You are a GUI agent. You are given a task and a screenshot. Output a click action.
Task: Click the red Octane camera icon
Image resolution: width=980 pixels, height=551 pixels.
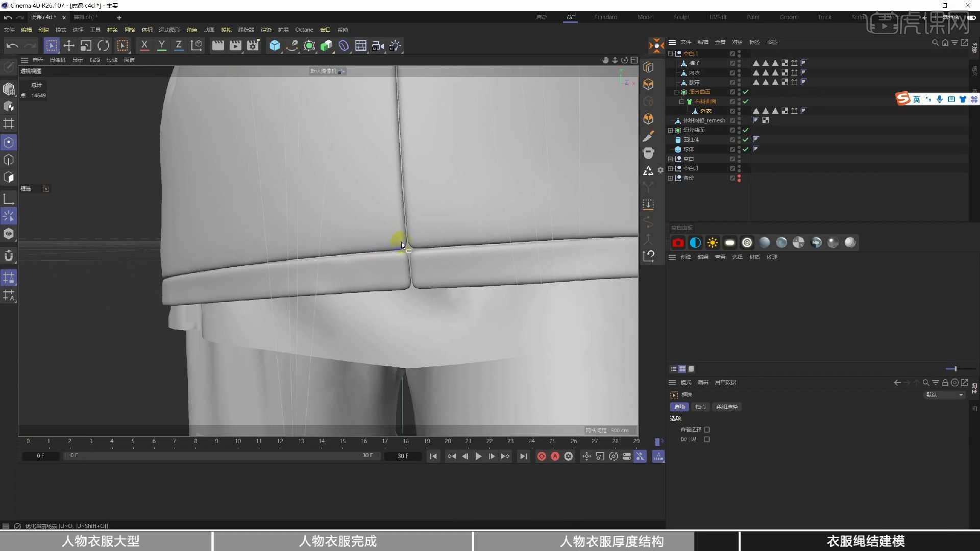(678, 243)
